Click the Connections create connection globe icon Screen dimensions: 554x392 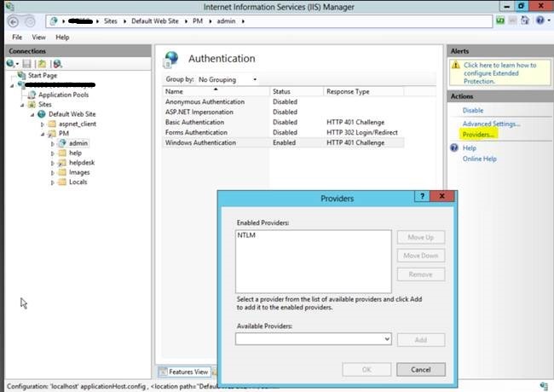pyautogui.click(x=10, y=64)
